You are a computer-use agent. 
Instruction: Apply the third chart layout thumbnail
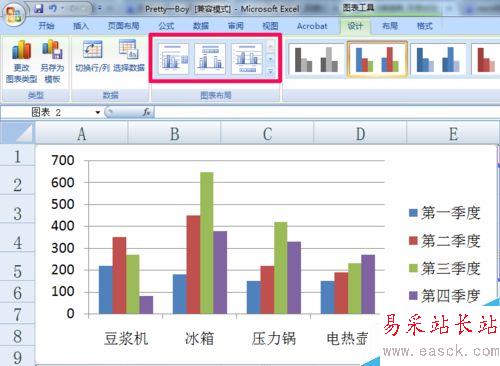click(x=247, y=59)
